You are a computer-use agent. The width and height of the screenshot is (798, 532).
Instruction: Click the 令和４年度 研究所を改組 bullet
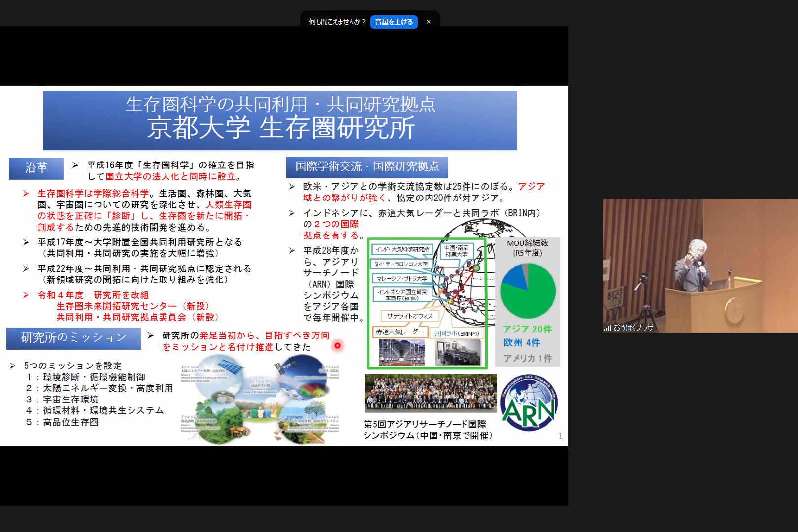[93, 295]
